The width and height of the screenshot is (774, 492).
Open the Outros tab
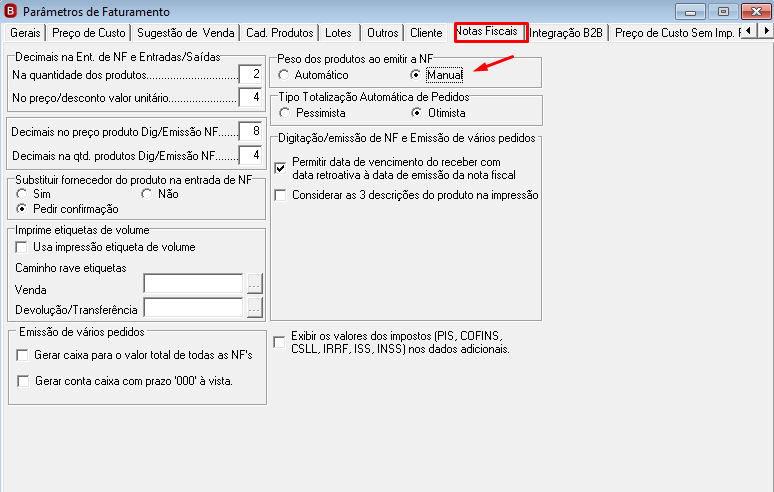point(383,33)
